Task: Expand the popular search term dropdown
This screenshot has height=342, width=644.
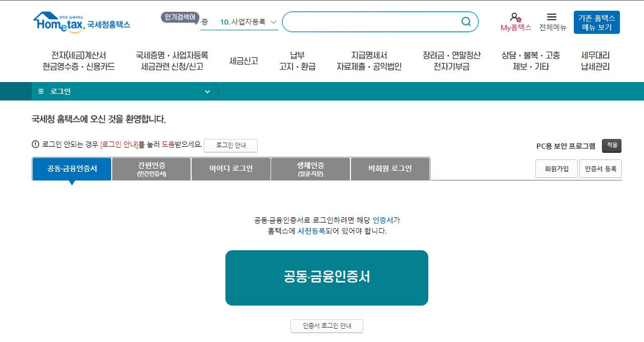Action: [x=274, y=22]
